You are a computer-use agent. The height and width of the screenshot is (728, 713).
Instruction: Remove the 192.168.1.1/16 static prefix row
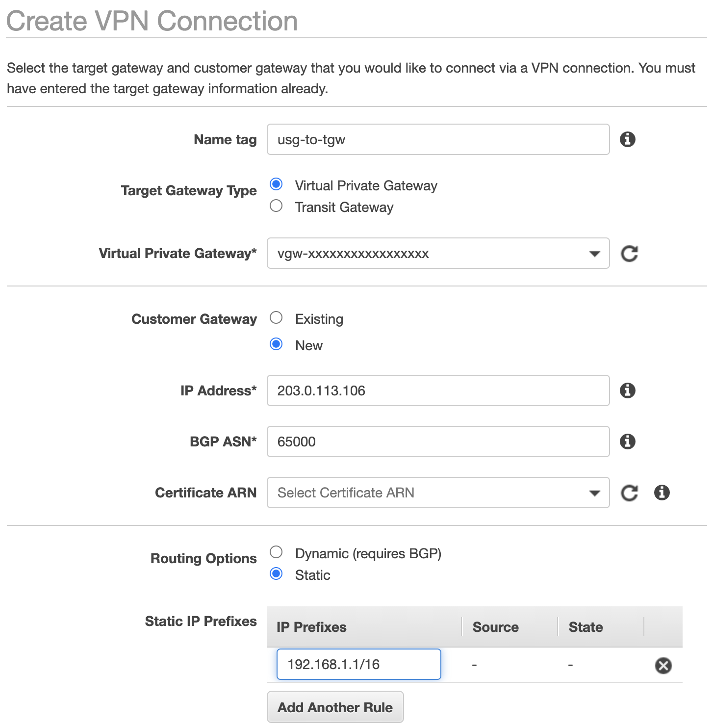[x=663, y=666]
